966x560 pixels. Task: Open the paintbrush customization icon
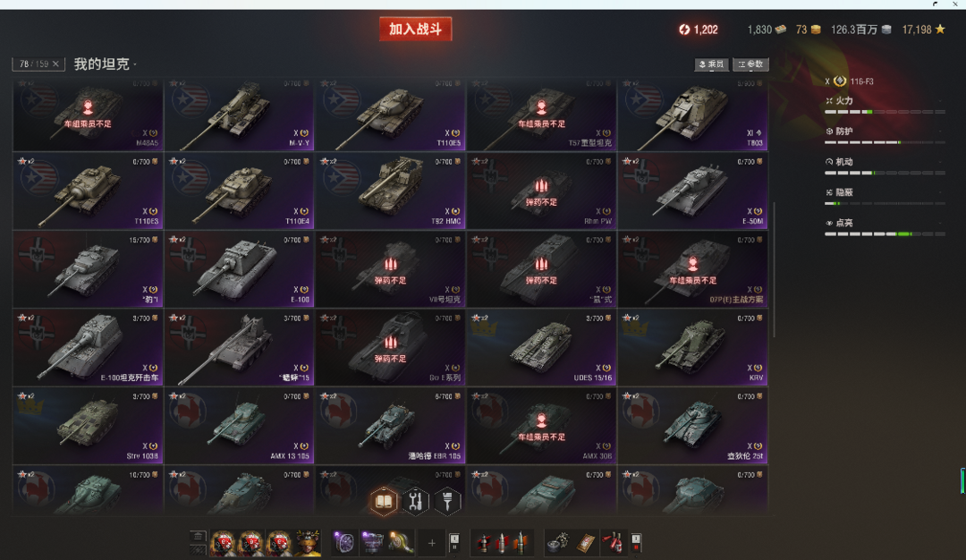(447, 502)
